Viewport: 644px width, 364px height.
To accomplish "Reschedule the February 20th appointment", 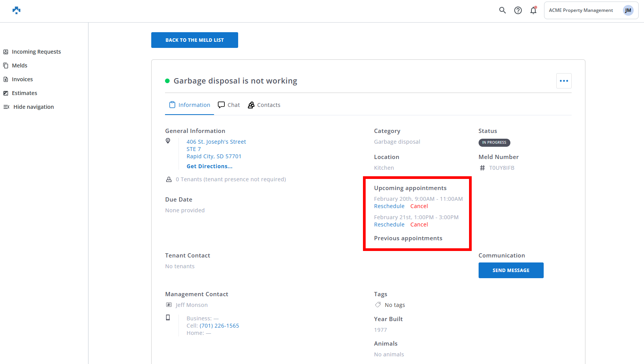I will [x=389, y=206].
